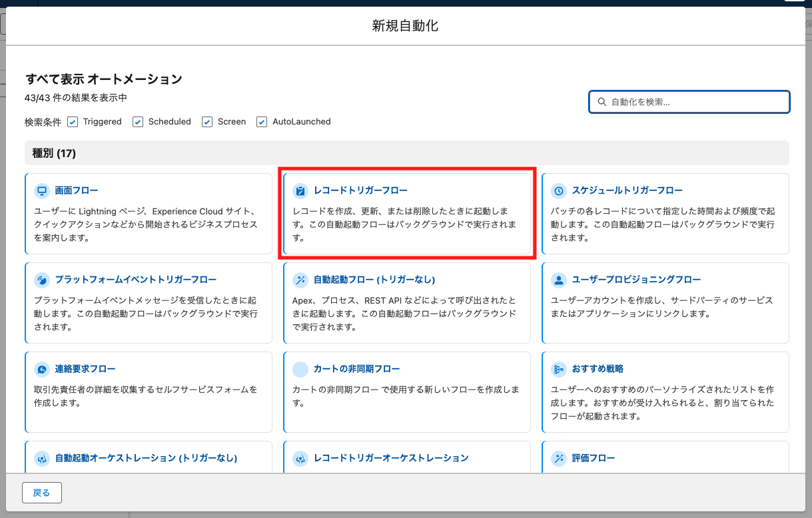Click the プラットフォームイベントトリガーフロー icon
The image size is (812, 518).
[42, 280]
